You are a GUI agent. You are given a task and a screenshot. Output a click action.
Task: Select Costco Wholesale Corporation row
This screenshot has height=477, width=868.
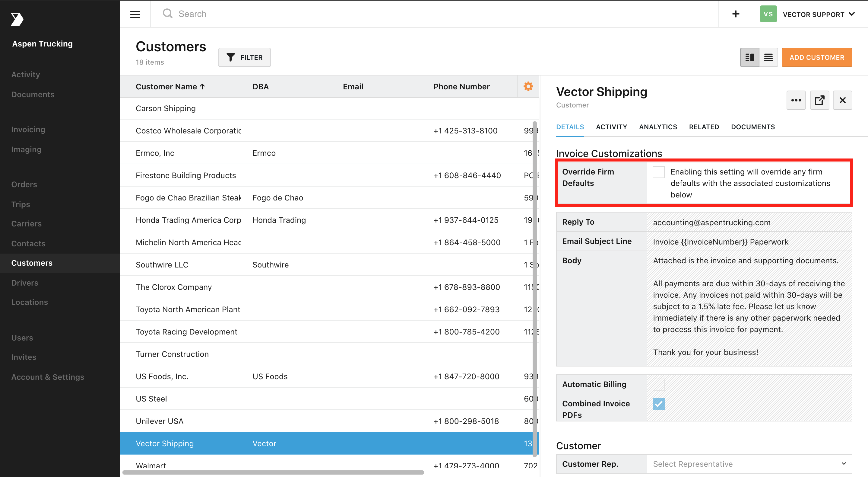click(x=330, y=130)
